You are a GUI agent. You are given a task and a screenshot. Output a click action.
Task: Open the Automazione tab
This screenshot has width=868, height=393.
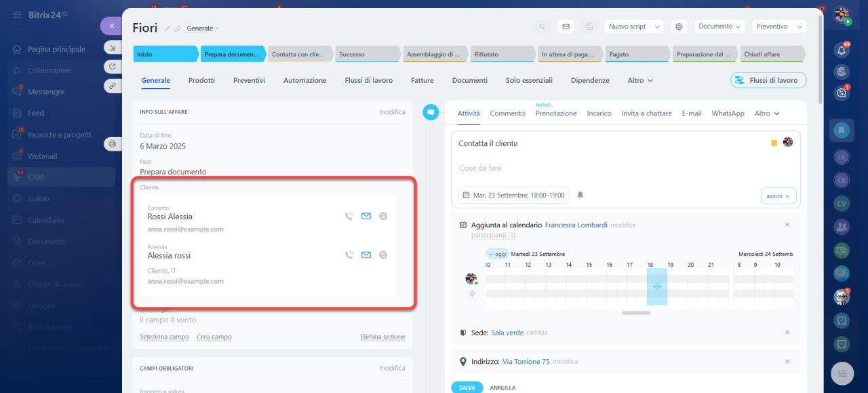304,80
